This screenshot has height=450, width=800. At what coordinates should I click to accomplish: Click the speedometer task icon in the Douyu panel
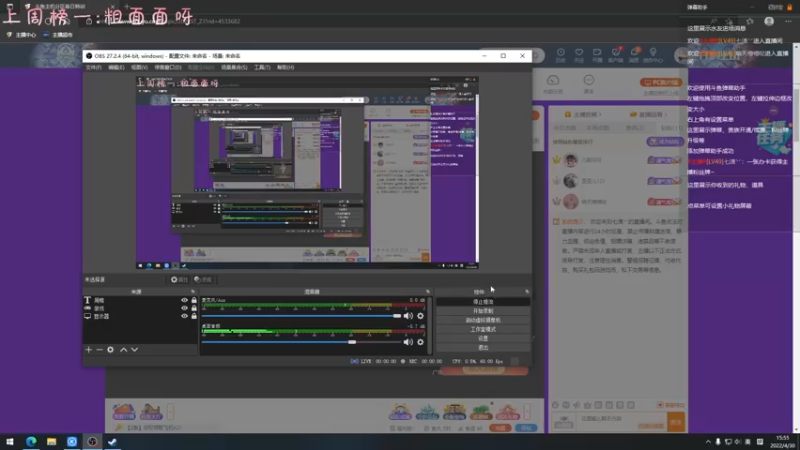(553, 81)
